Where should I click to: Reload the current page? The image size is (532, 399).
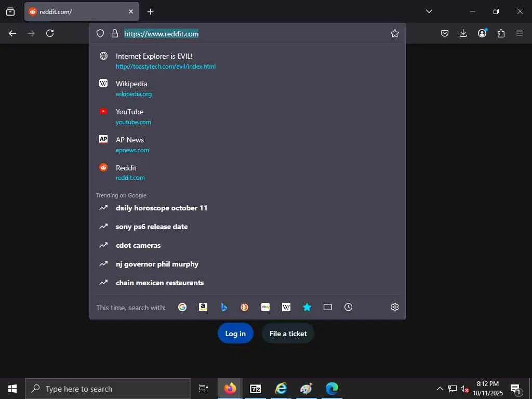pyautogui.click(x=50, y=33)
